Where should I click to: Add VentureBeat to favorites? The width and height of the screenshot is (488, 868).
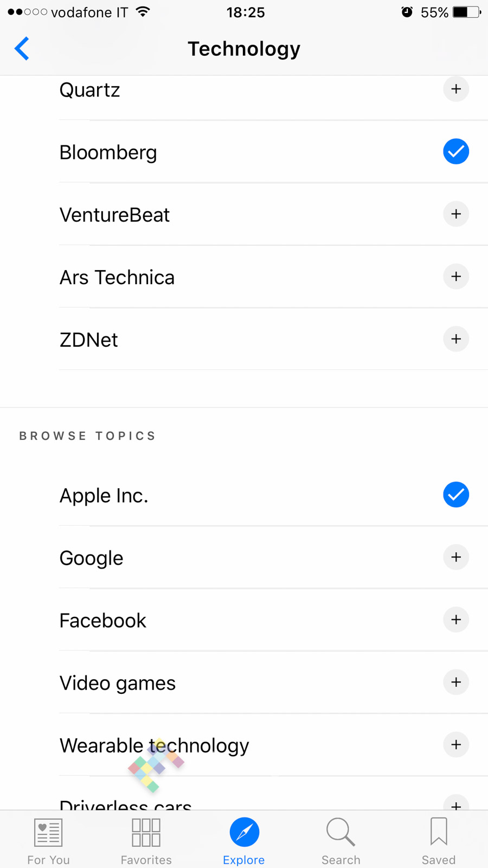(456, 214)
